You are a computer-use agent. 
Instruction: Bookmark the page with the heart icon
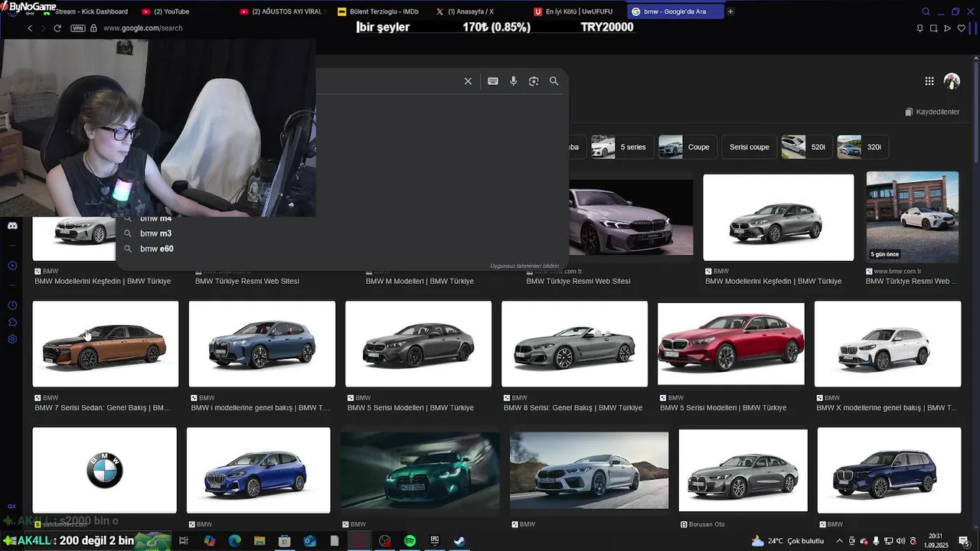962,28
